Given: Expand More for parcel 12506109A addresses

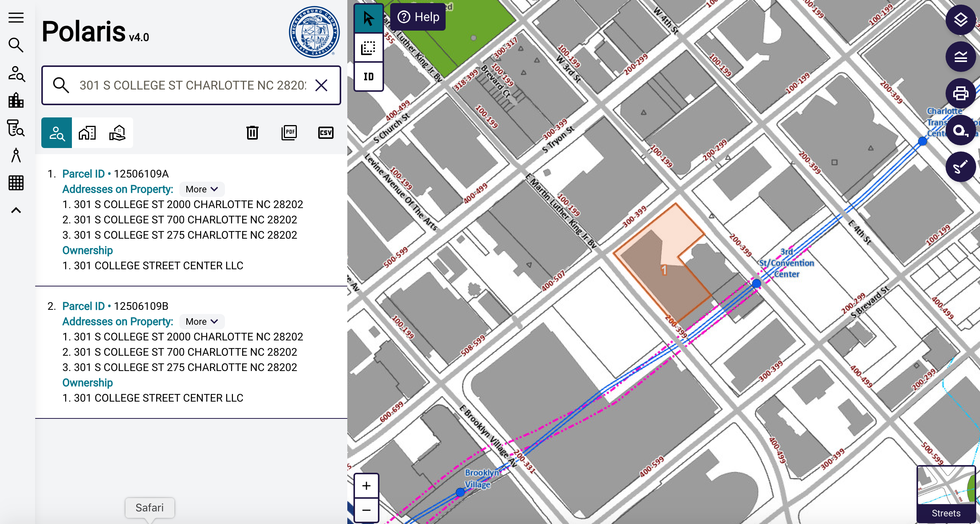Looking at the screenshot, I should click(202, 189).
